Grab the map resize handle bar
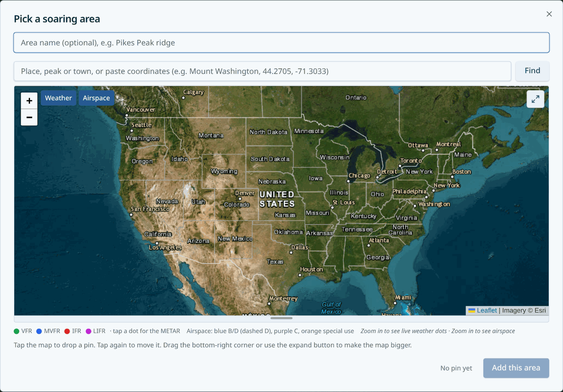The height and width of the screenshot is (392, 563). point(281,318)
